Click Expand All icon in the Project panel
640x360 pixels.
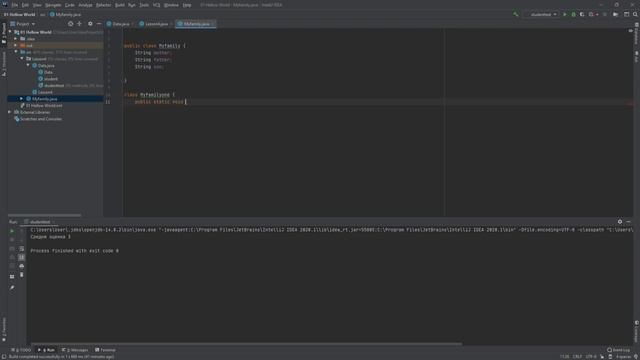80,24
